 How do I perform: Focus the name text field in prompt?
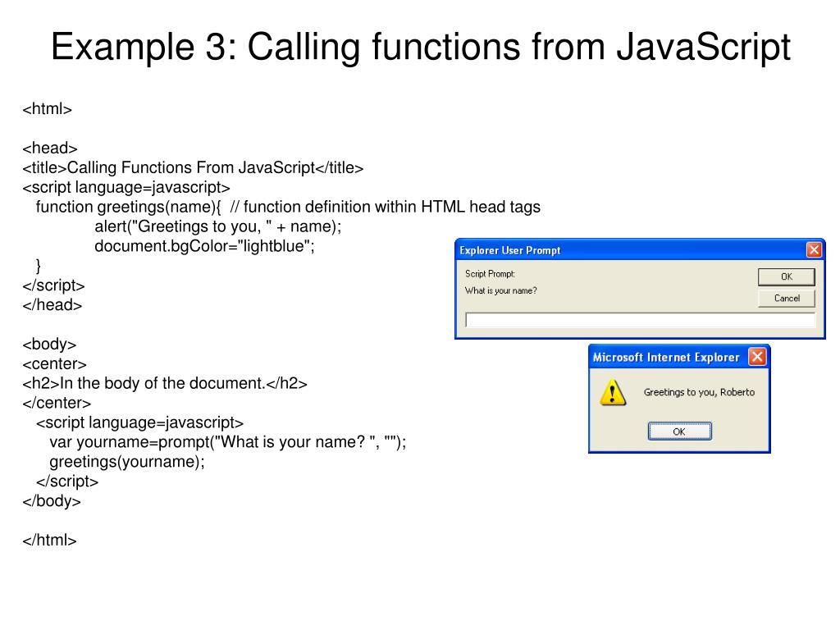(640, 320)
